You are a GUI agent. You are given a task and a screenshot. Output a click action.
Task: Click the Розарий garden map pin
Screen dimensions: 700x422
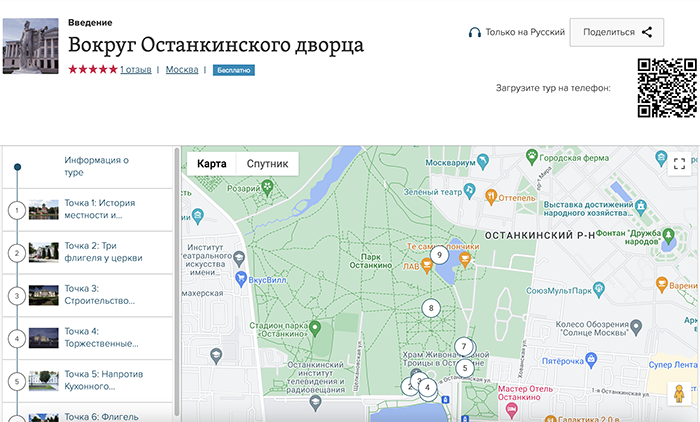pos(267,188)
